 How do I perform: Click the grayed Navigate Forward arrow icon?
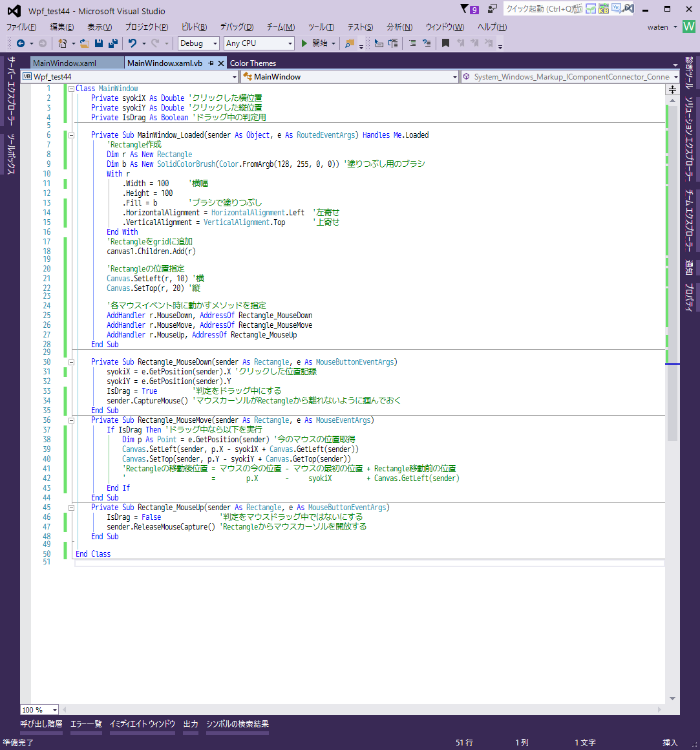coord(43,43)
